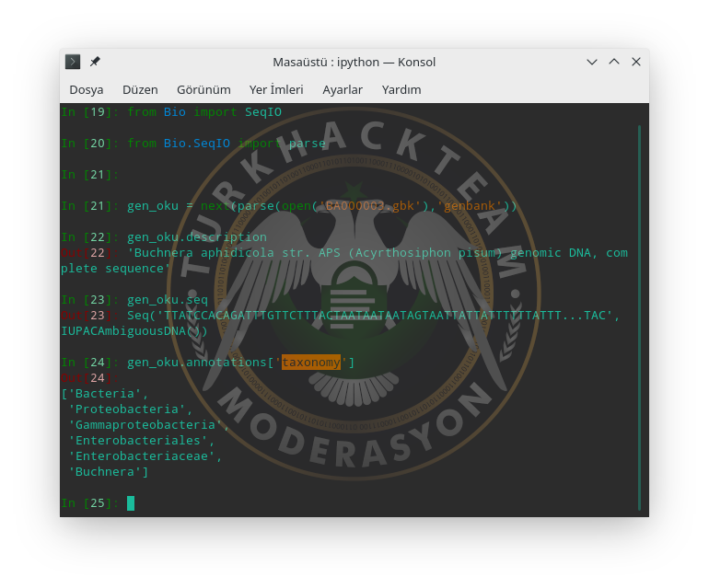Image resolution: width=709 pixels, height=588 pixels.
Task: Click the 'In [19]:' prompt label
Action: click(90, 112)
